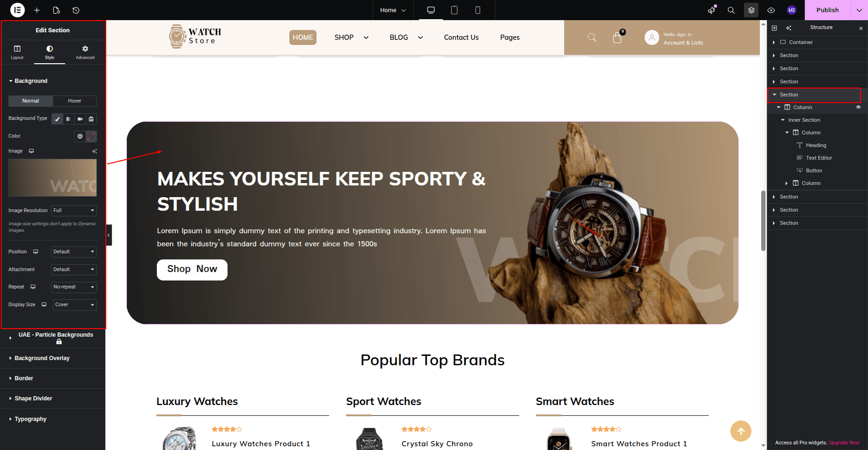Viewport: 868px width, 450px height.
Task: Switch to tablet responsive view
Action: pyautogui.click(x=454, y=10)
